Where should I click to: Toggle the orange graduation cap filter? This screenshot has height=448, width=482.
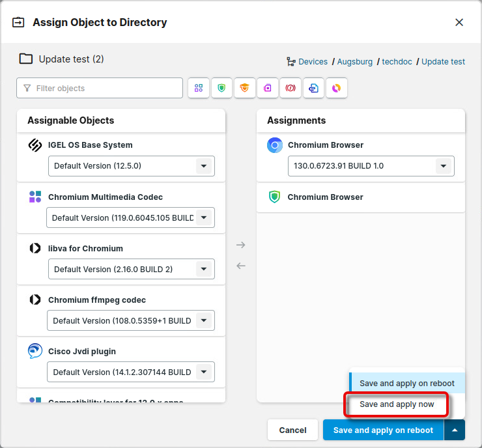click(x=244, y=88)
